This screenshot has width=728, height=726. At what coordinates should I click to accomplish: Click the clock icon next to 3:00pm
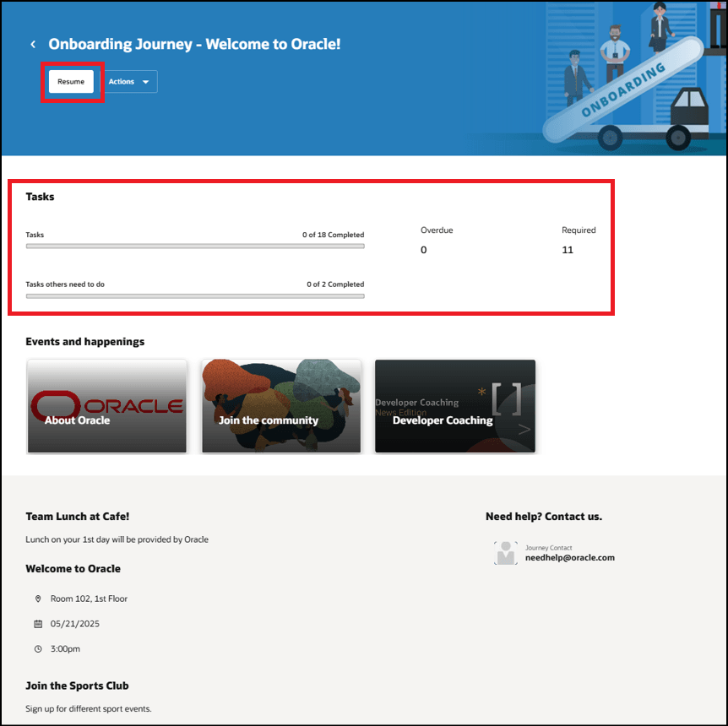[x=38, y=649]
